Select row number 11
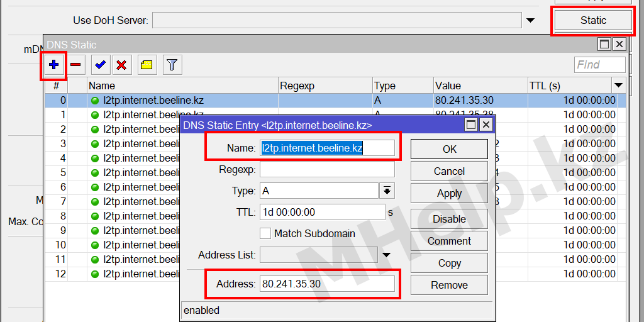Image resolution: width=644 pixels, height=322 pixels. tap(60, 260)
